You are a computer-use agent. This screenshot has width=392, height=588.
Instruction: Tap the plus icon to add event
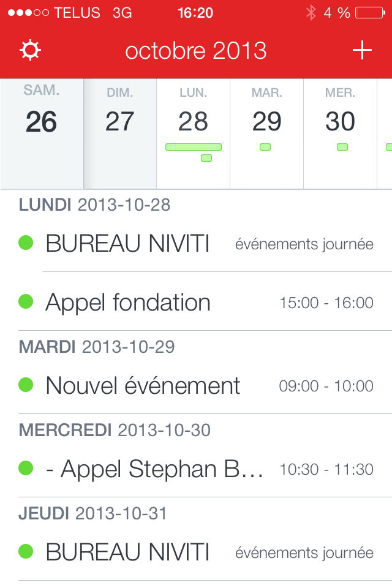coord(362,50)
